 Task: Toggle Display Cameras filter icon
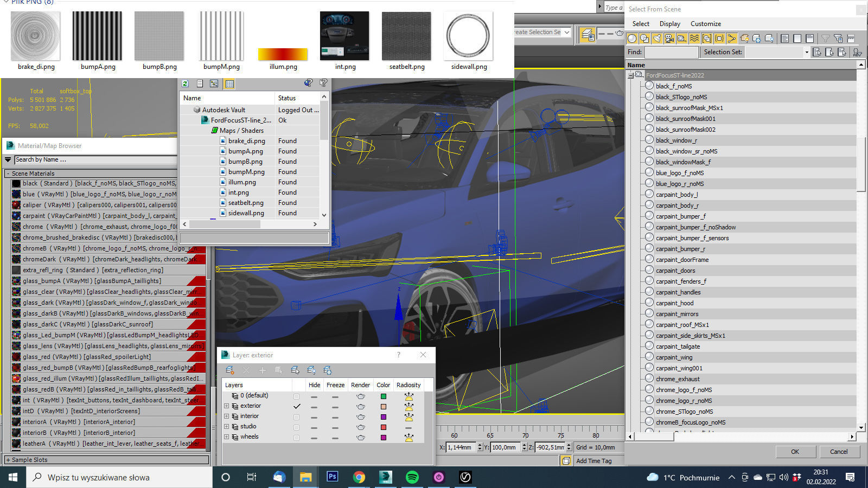[x=669, y=38]
